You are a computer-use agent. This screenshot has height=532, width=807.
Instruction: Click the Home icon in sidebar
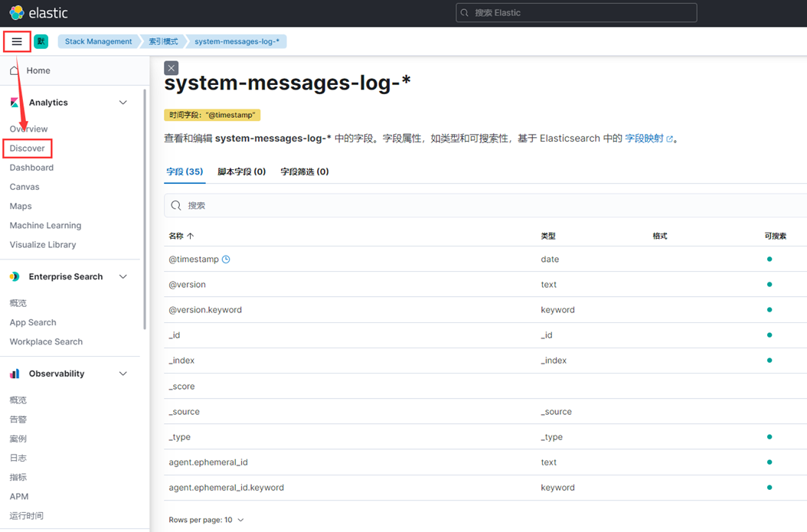click(x=15, y=70)
